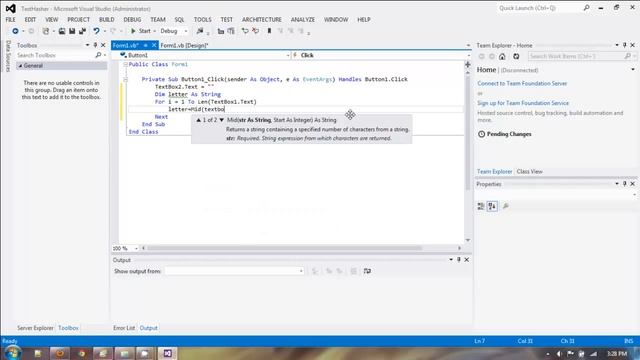Screen dimensions: 640x360
Task: Click the Open File toolbar icon
Action: tap(62, 31)
